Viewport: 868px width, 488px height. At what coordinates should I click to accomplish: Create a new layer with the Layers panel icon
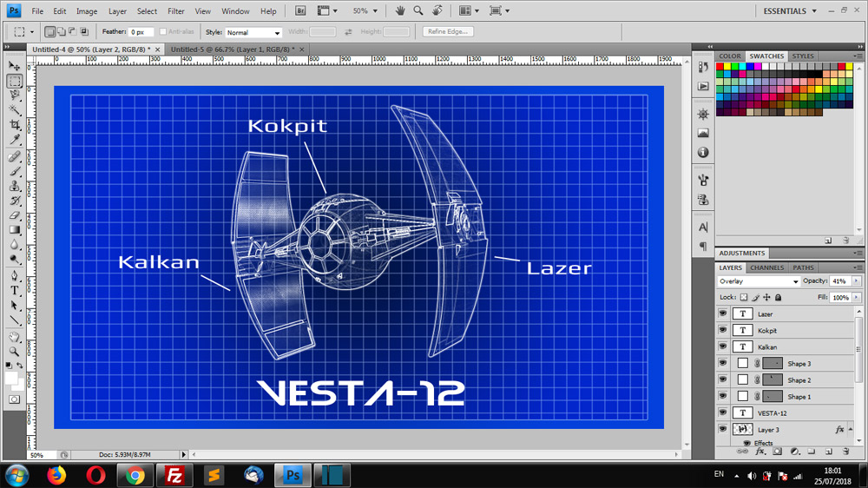pos(829,452)
